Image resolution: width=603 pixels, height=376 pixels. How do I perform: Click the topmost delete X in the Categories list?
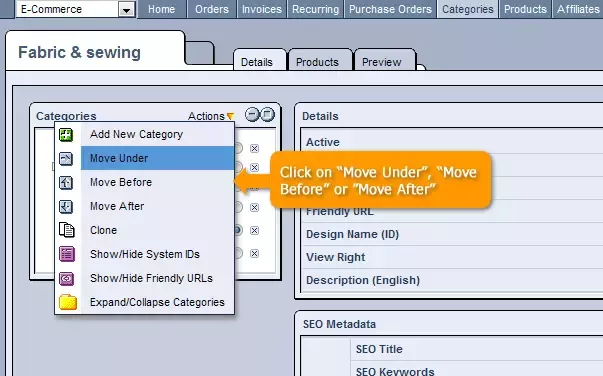point(254,148)
